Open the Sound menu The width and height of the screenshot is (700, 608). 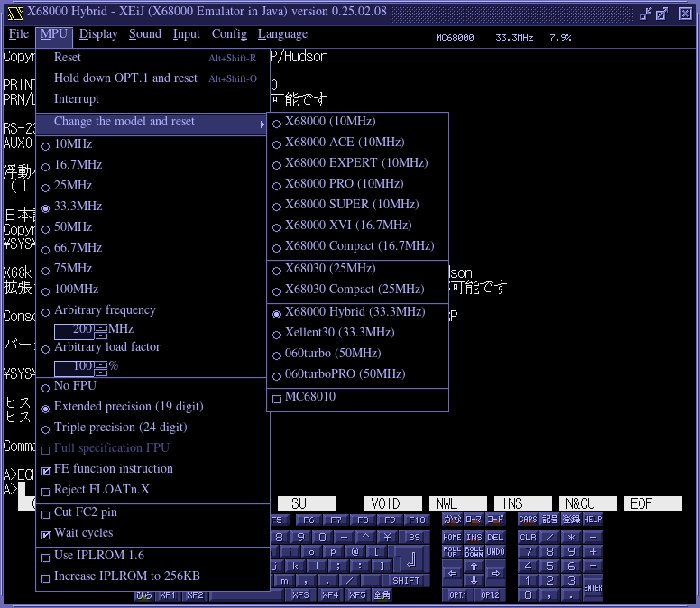click(145, 34)
